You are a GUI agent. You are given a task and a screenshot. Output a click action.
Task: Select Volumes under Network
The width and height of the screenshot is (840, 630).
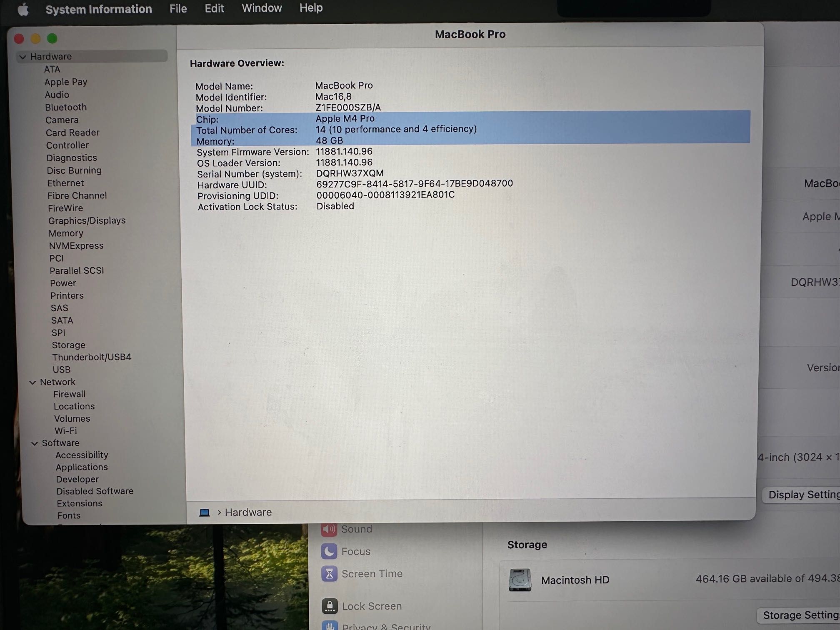point(72,419)
